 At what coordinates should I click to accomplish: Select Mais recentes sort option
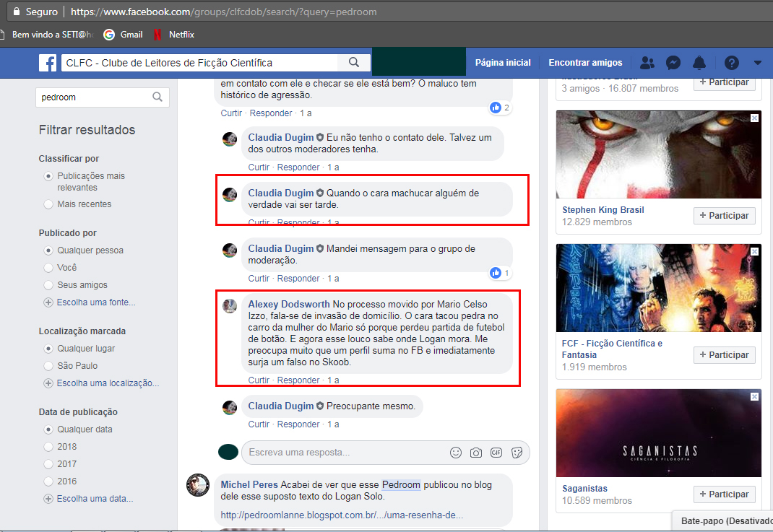coord(48,204)
